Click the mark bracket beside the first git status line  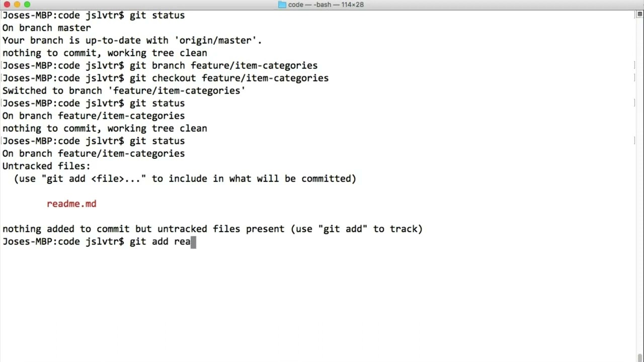[634, 15]
